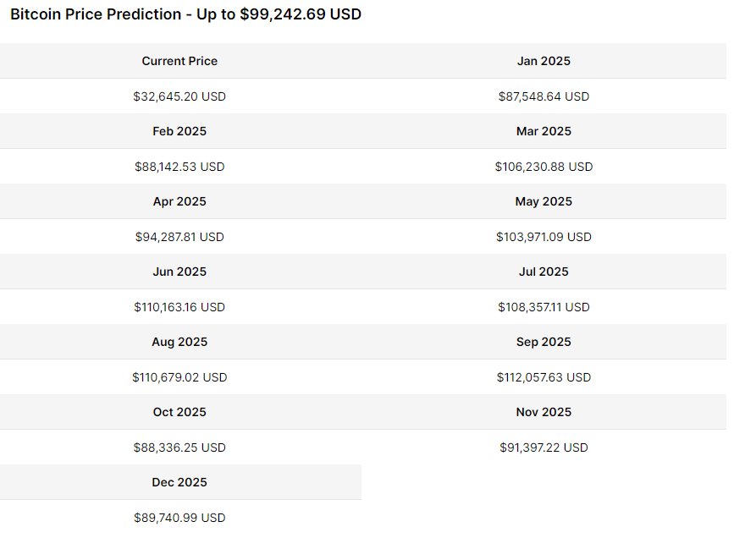Viewport: 756px width, 538px height.
Task: Select the Aug 2025 header cell
Action: pyautogui.click(x=179, y=342)
